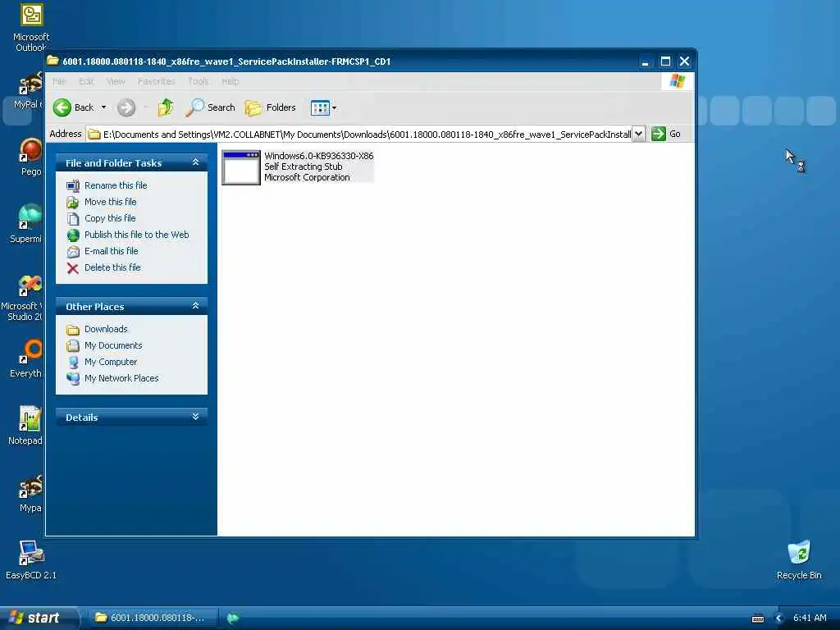Collapse the Other Places panel
Image resolution: width=840 pixels, height=630 pixels.
[195, 306]
